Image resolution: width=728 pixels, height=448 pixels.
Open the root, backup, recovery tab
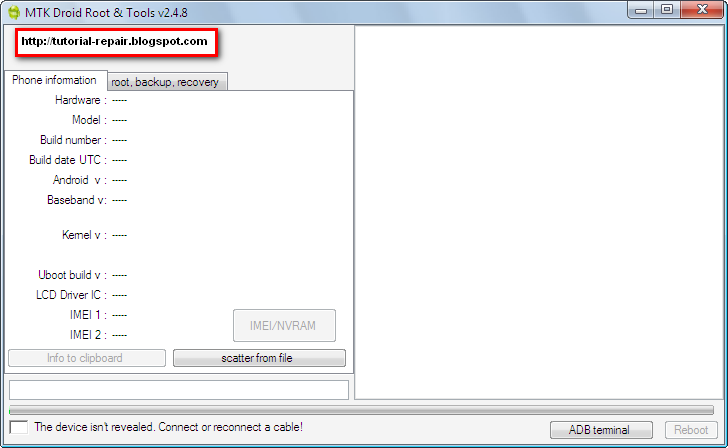click(x=166, y=82)
